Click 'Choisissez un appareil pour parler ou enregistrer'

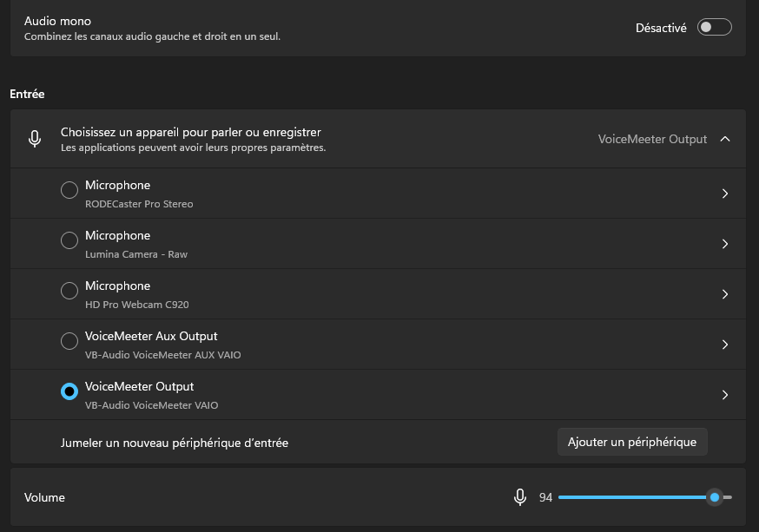[191, 132]
